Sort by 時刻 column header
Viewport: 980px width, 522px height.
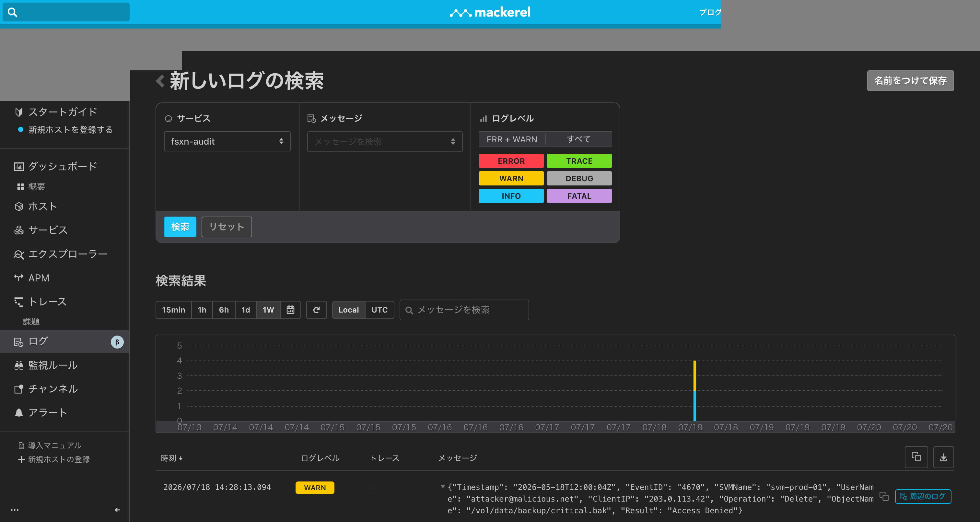pyautogui.click(x=172, y=458)
